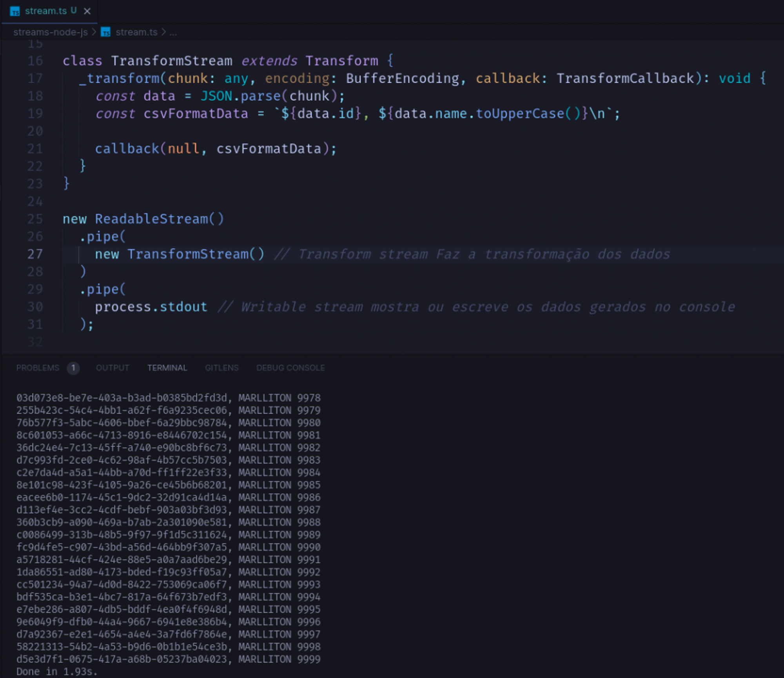Switch to the OUTPUT panel tab
784x678 pixels.
[x=112, y=368]
